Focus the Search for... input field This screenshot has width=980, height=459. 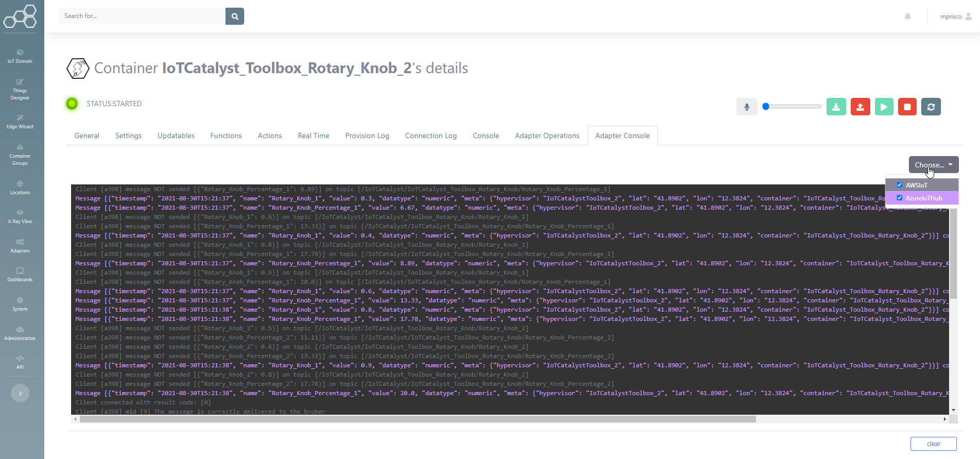click(x=142, y=16)
